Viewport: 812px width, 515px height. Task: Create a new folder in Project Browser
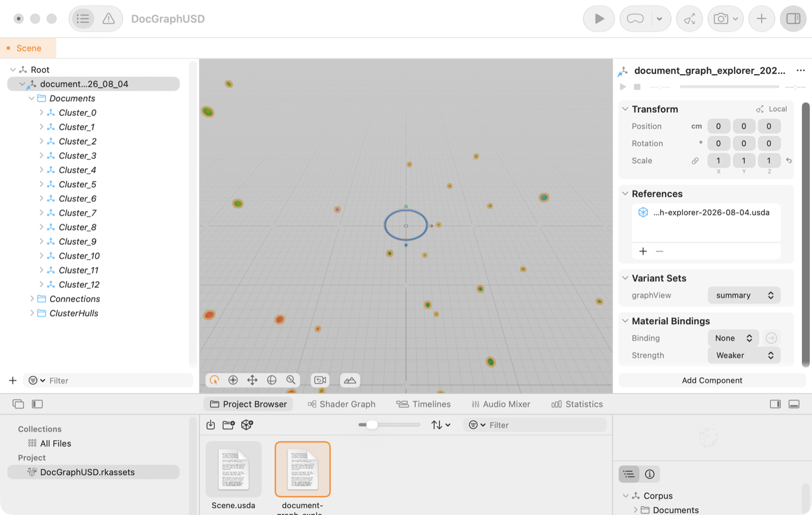[229, 425]
